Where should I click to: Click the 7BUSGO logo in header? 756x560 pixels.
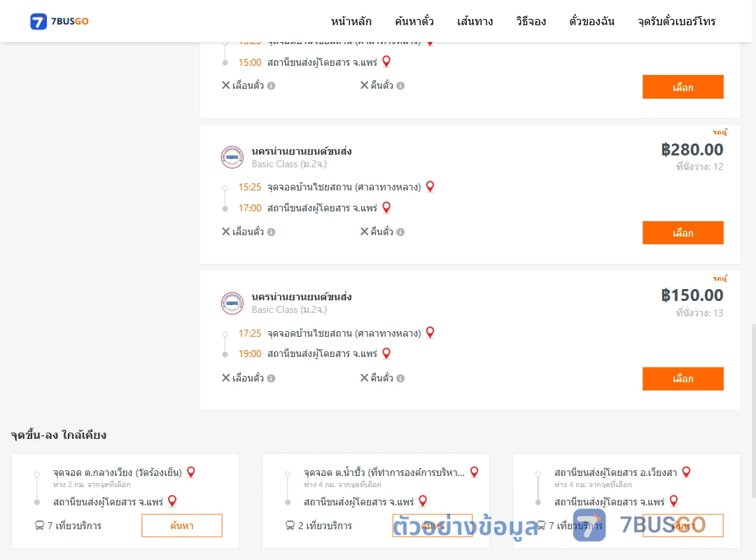[x=59, y=21]
